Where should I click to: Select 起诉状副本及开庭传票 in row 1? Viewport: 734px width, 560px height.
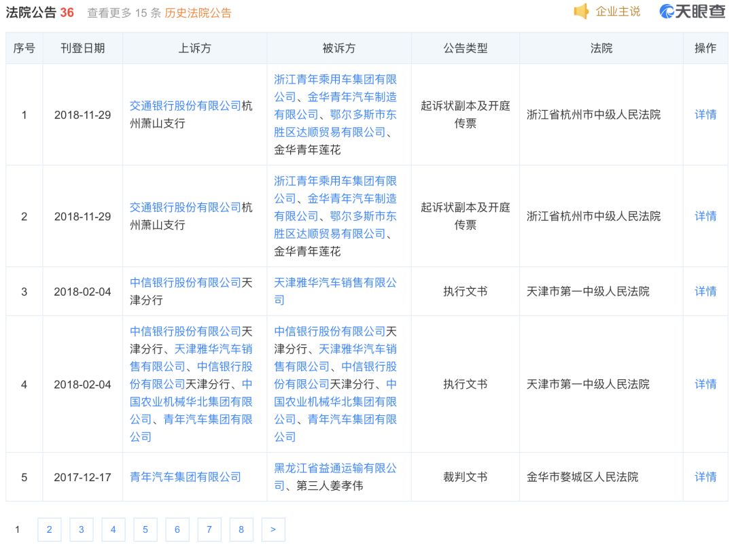tap(466, 114)
